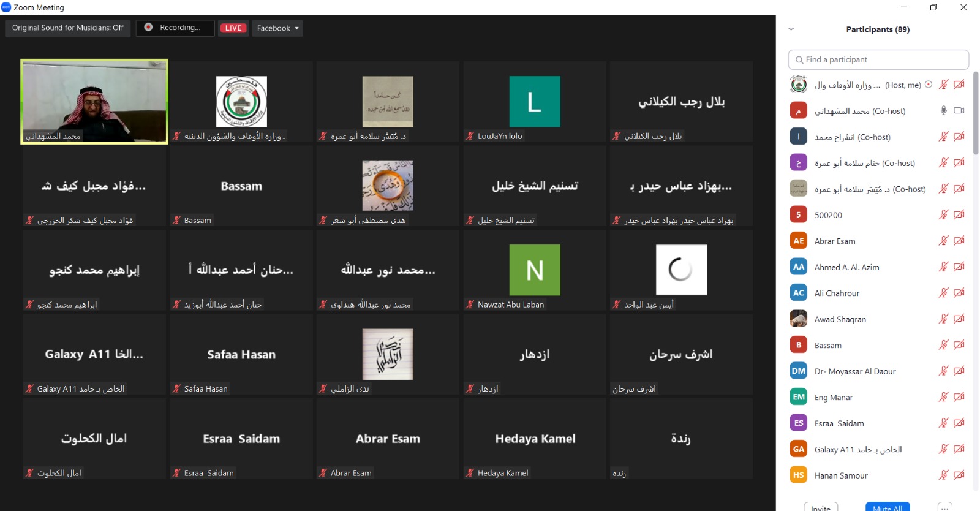
Task: Click the video-off camera icon for Bassam
Action: click(959, 345)
